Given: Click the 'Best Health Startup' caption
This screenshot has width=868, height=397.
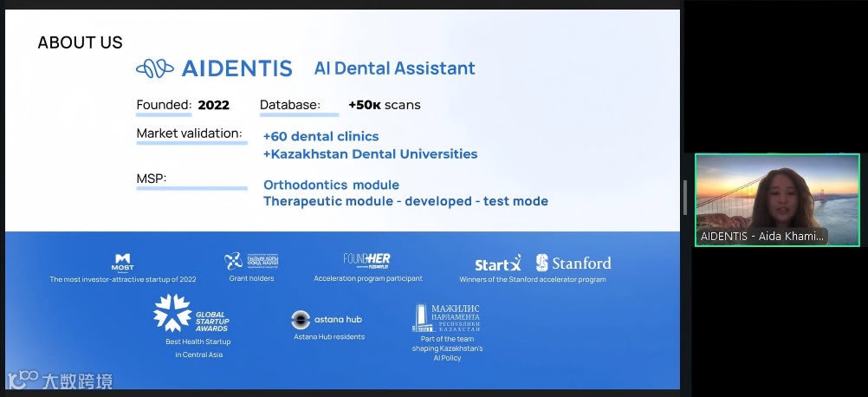Looking at the screenshot, I should [x=198, y=342].
